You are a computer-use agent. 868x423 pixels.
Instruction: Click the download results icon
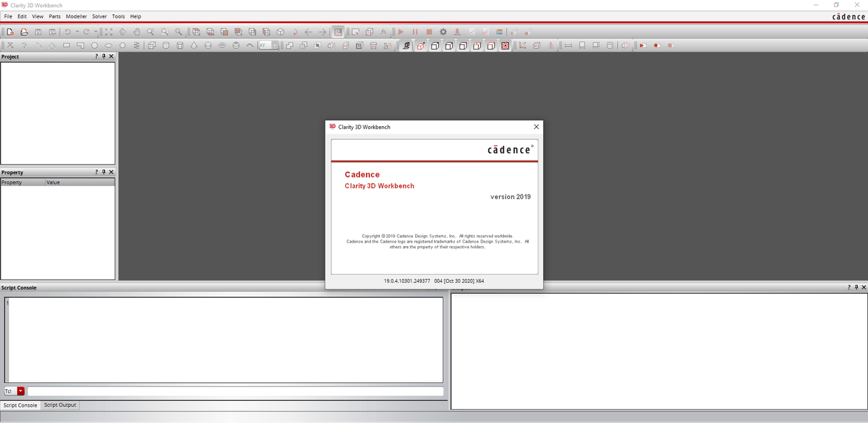click(x=458, y=32)
